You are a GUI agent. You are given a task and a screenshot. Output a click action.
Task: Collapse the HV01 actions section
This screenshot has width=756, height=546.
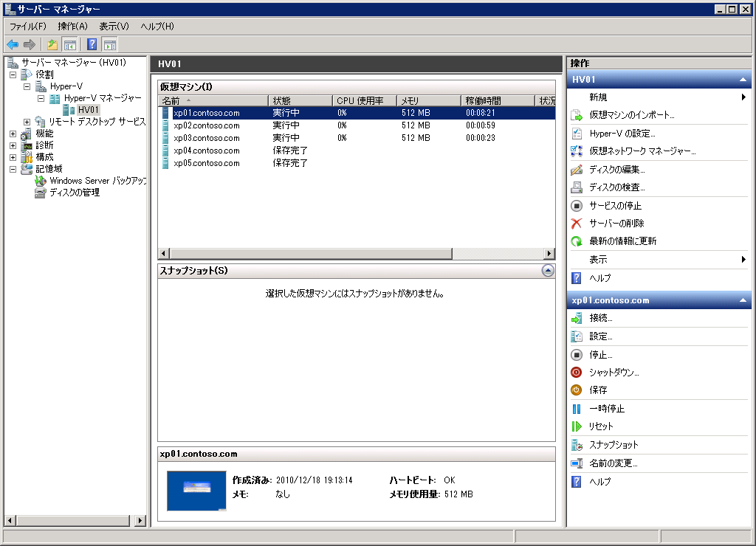point(743,80)
